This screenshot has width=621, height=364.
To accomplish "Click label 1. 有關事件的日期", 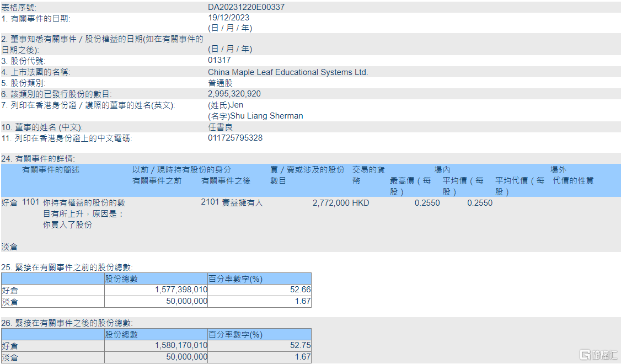I will [36, 19].
